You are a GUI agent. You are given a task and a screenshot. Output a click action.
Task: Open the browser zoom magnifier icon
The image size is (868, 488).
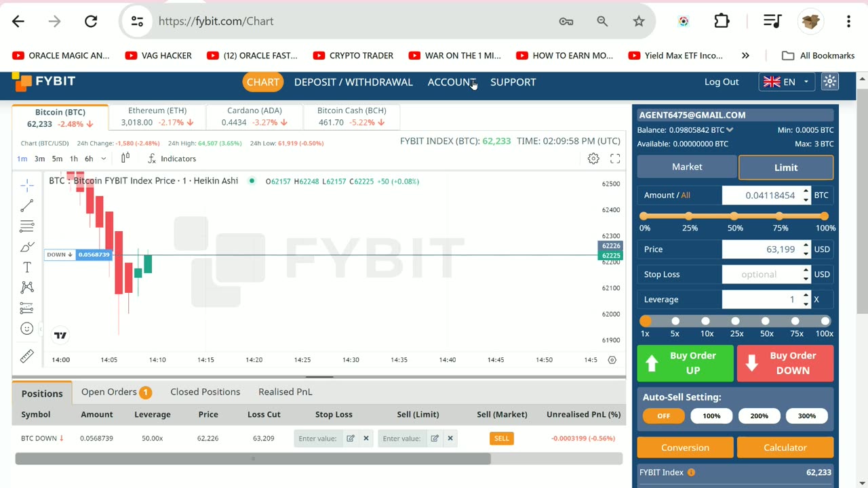602,21
